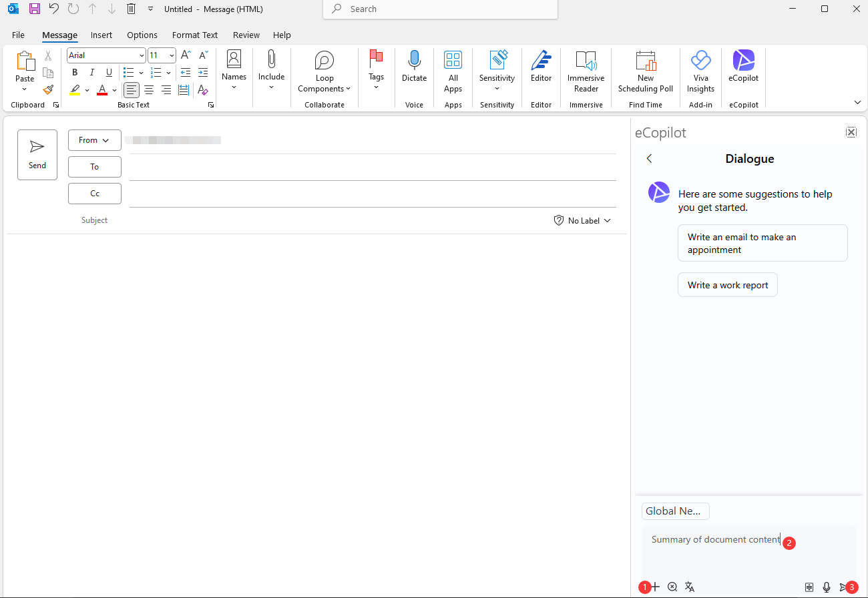
Task: Click the translate icon in eCopilot
Action: click(x=690, y=587)
